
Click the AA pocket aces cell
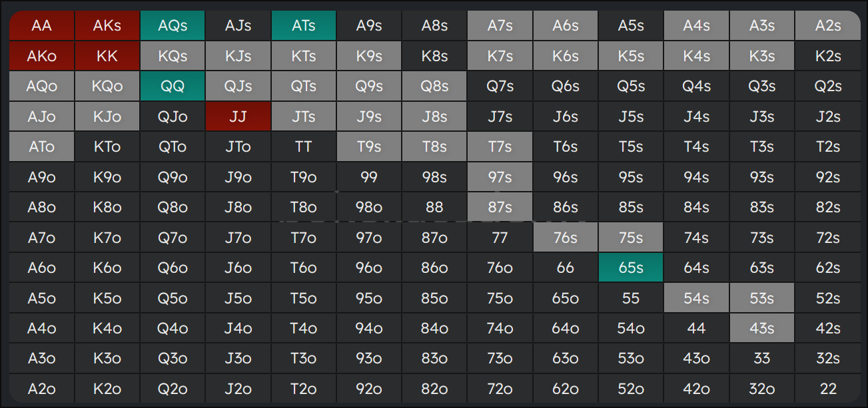(41, 26)
